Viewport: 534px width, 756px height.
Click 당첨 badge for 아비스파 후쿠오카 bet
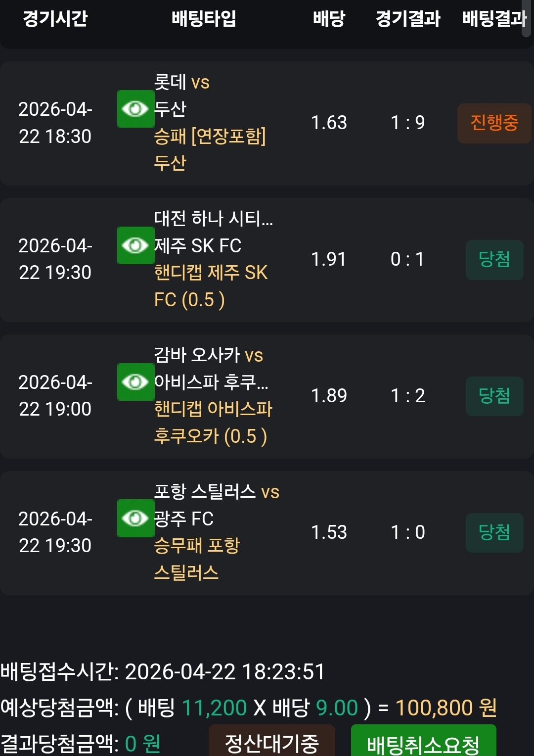tap(494, 396)
